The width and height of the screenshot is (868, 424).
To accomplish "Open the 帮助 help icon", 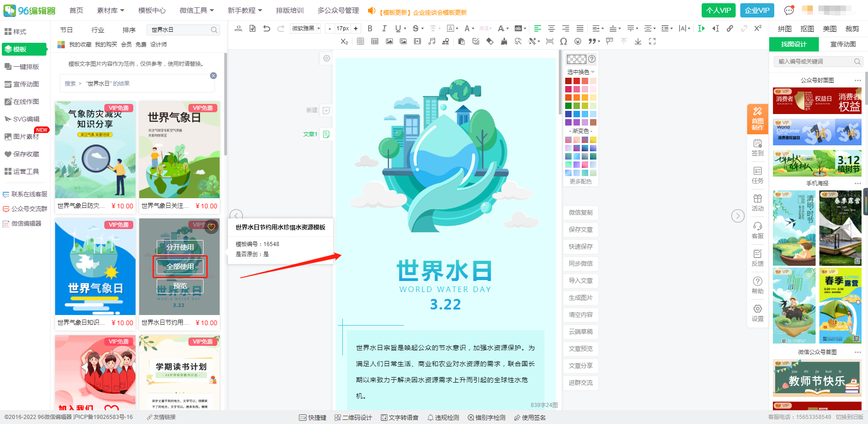I will (758, 285).
